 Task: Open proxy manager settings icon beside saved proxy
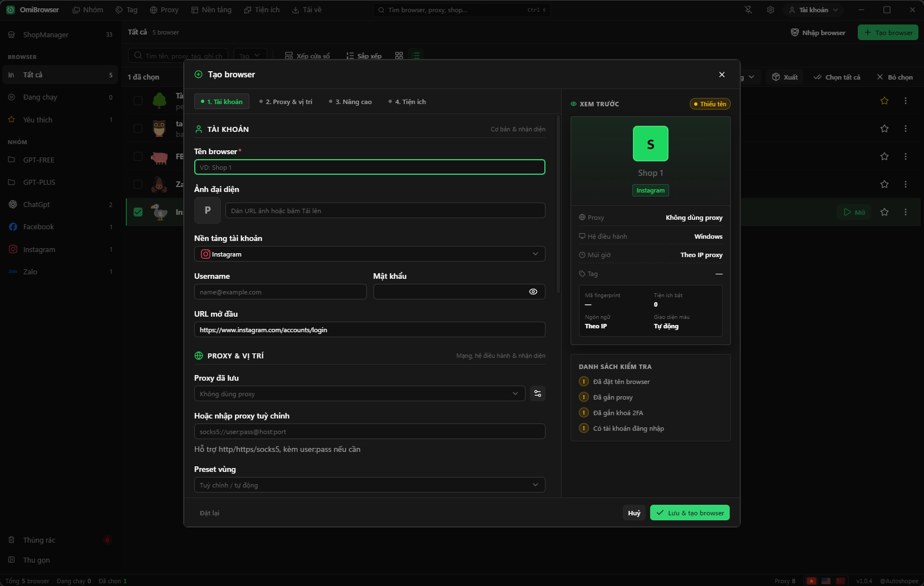point(537,393)
